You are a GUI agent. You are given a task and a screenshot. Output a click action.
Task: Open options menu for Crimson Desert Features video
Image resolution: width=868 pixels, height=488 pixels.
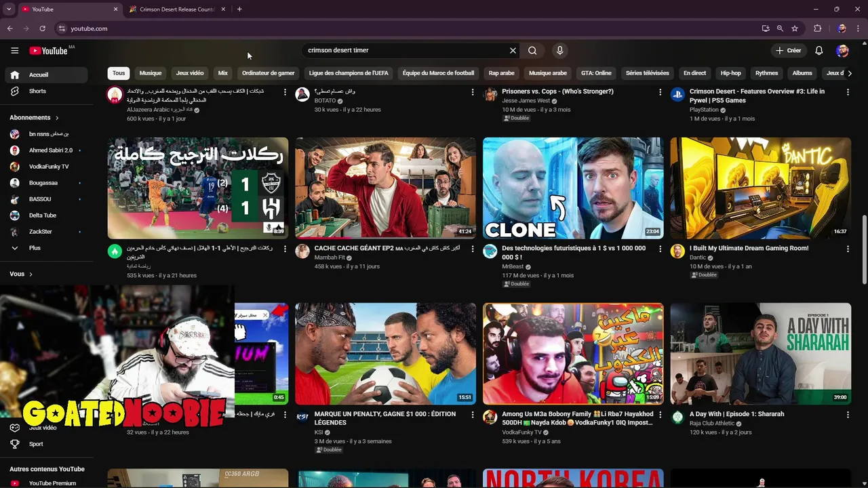[848, 92]
